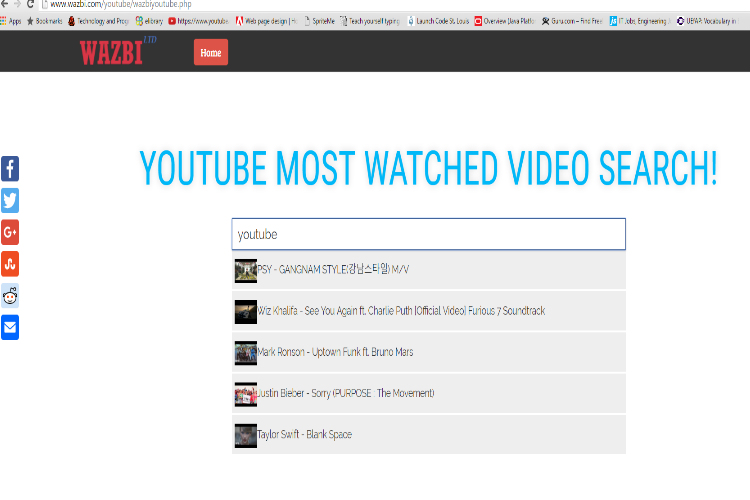Image resolution: width=750 pixels, height=500 pixels.
Task: Click the Facebook share icon
Action: tap(10, 169)
